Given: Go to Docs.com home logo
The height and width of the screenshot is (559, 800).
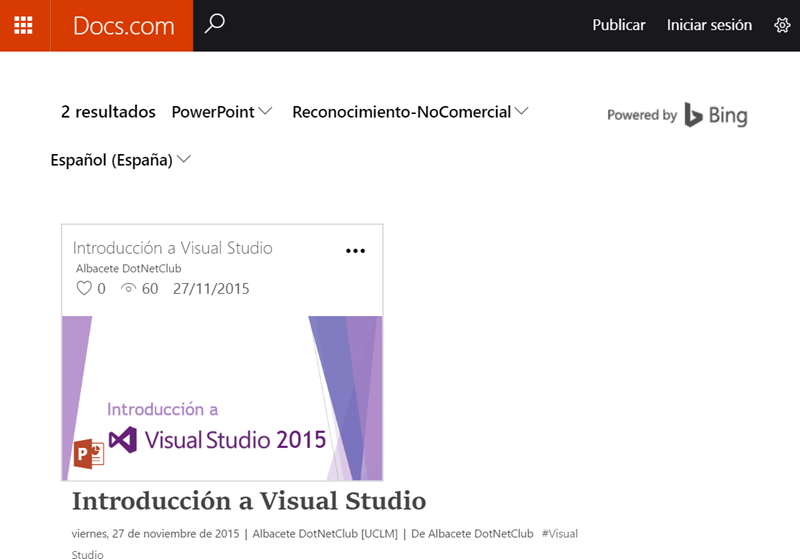Looking at the screenshot, I should [x=123, y=26].
